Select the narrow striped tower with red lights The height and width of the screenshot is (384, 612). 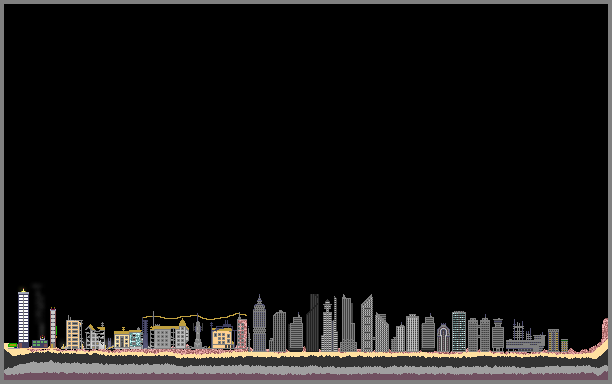[x=53, y=327]
